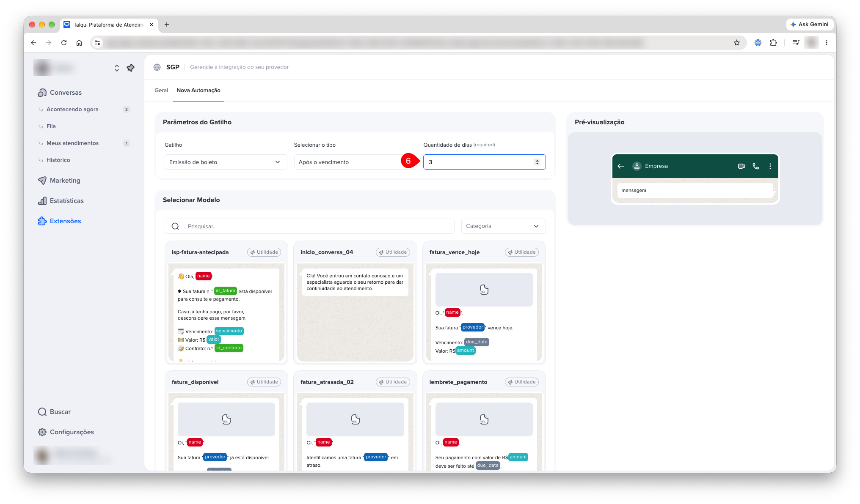The width and height of the screenshot is (860, 504).
Task: Select the lembrete_pagamento template
Action: tap(484, 421)
